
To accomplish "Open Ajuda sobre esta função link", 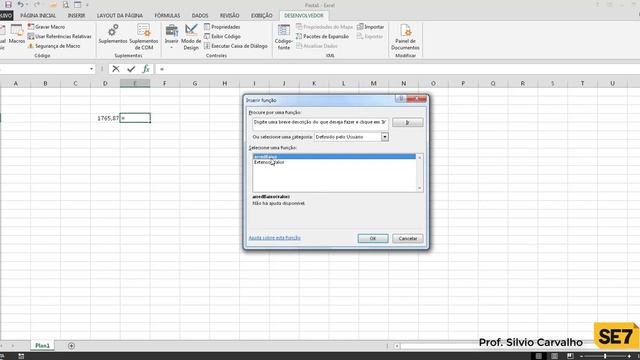I will [275, 238].
